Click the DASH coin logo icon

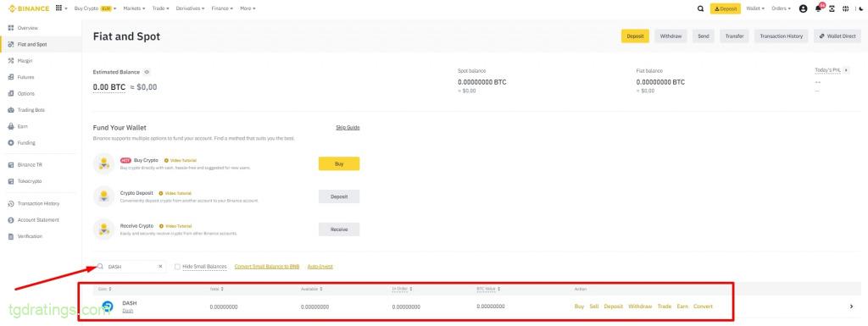click(108, 307)
